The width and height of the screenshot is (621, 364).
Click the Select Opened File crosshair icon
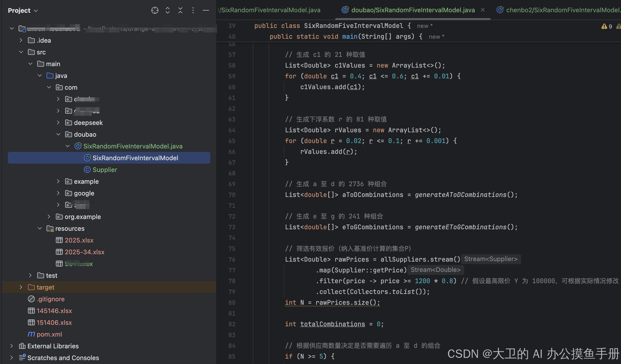point(155,10)
